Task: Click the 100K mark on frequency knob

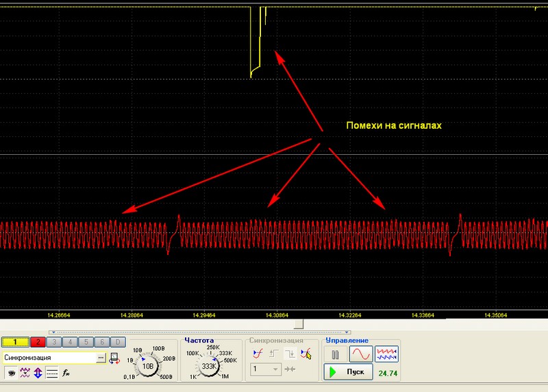Action: coord(192,353)
